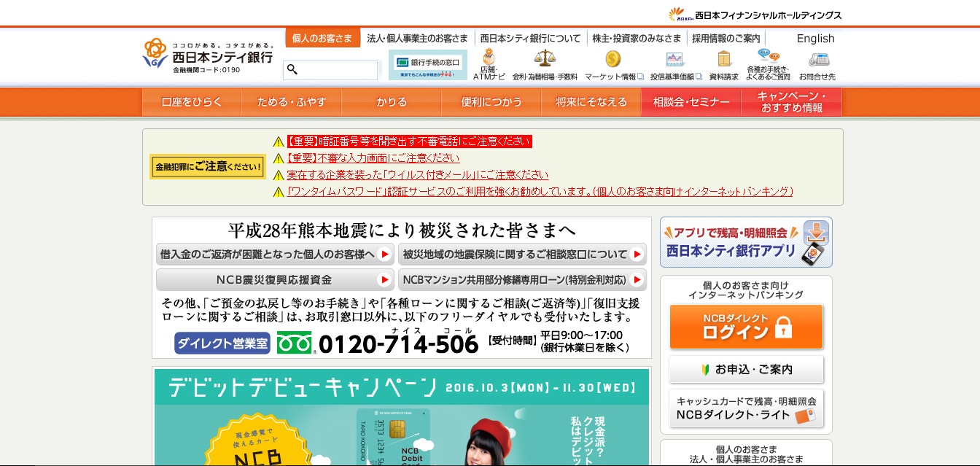Open 投信基準価額 chart icon

tap(676, 64)
